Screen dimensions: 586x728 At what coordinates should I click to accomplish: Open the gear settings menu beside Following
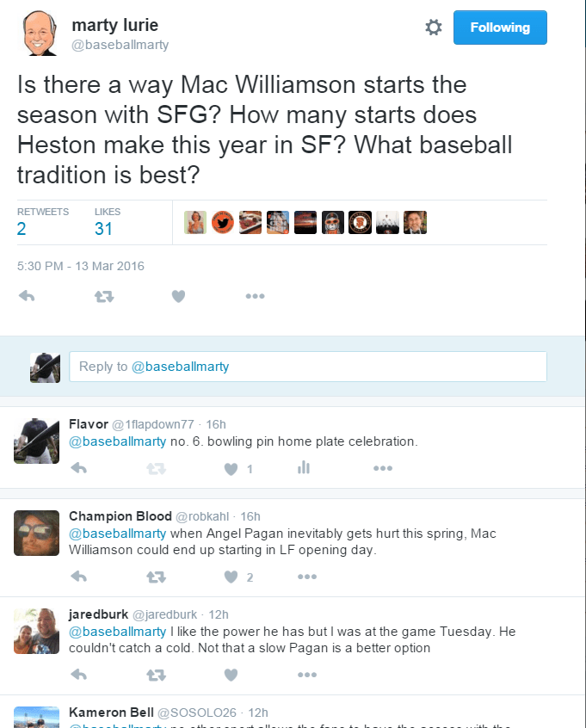[433, 28]
